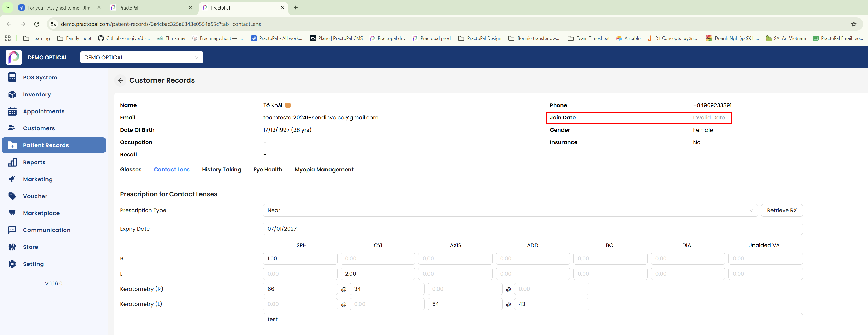Screen dimensions: 868x335
Task: Click the Expiry Date field
Action: click(x=532, y=229)
